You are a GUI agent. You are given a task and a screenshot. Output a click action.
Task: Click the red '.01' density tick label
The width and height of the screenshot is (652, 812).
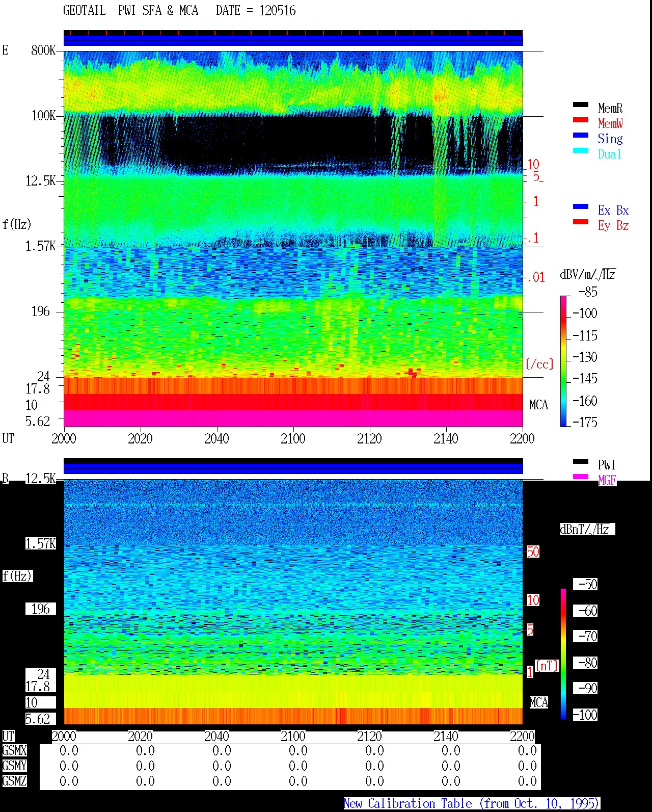(x=535, y=277)
